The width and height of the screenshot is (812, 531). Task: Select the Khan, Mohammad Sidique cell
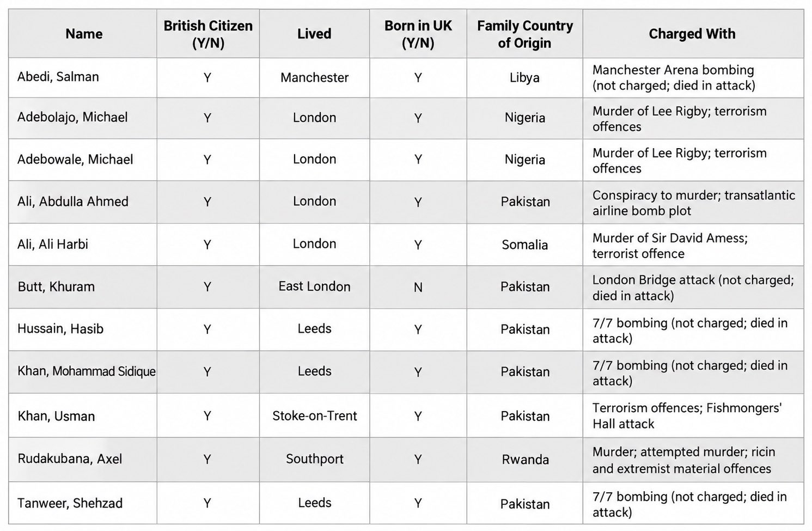tap(83, 372)
